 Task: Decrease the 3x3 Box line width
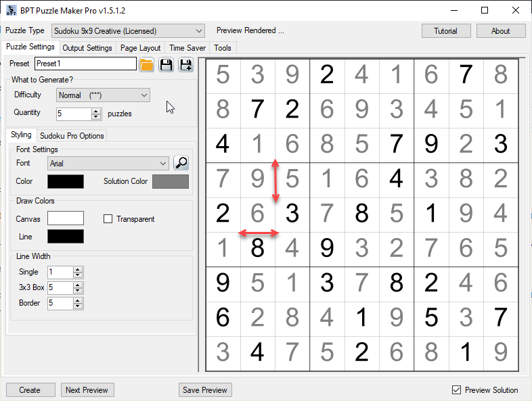click(x=78, y=291)
